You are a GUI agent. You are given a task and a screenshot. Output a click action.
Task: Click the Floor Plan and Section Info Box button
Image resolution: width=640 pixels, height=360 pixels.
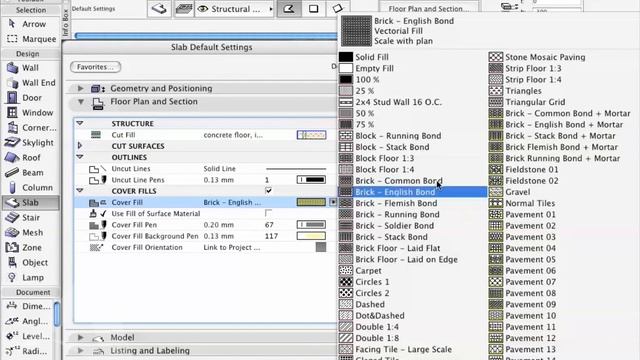[x=429, y=8]
